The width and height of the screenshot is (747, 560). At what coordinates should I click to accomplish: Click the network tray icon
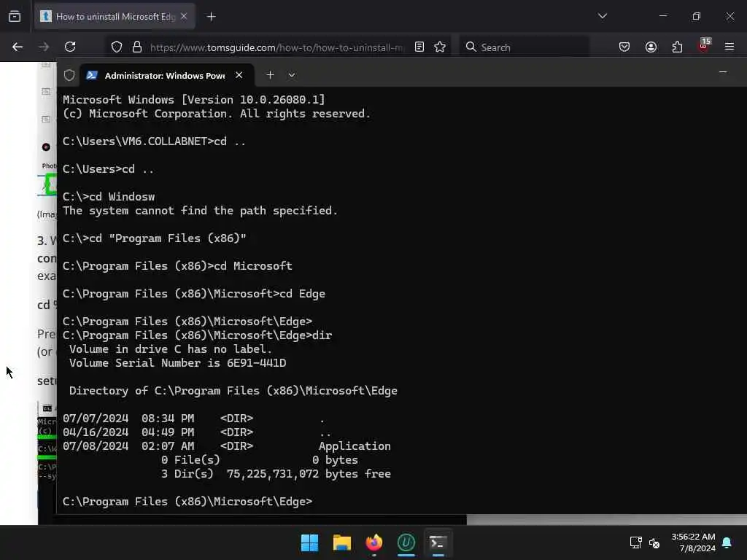(636, 542)
